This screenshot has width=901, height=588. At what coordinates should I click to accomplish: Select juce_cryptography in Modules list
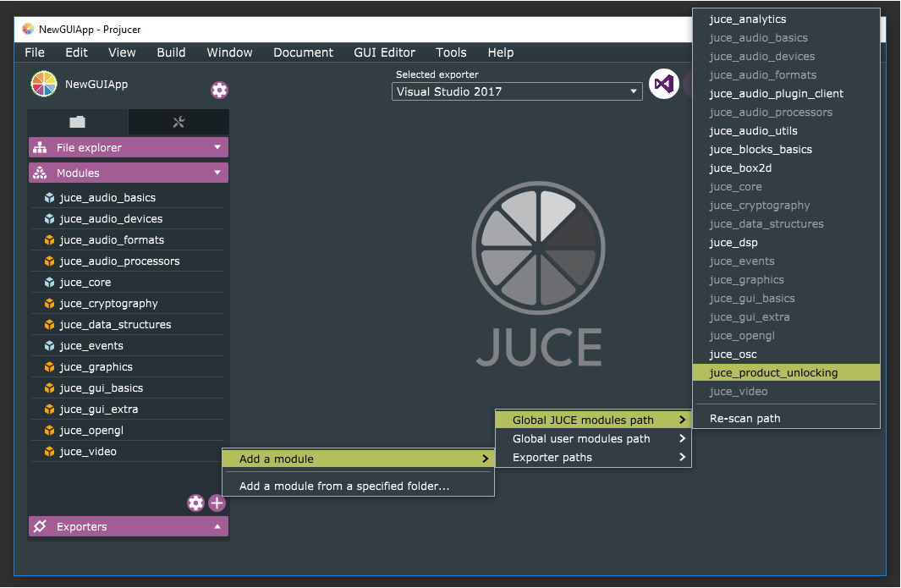tap(128, 304)
